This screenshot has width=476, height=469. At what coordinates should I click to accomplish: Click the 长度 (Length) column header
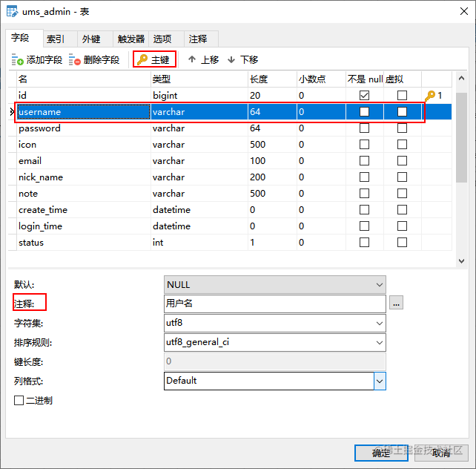273,79
